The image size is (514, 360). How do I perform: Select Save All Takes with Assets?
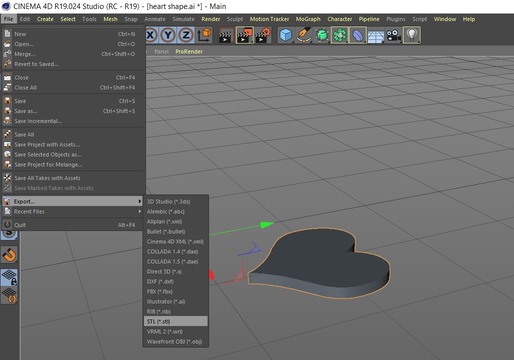(73, 178)
